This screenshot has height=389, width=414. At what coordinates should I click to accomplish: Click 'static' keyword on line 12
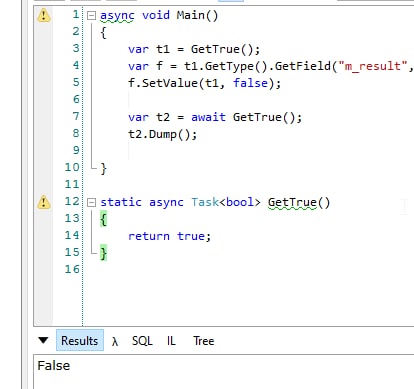click(x=121, y=202)
